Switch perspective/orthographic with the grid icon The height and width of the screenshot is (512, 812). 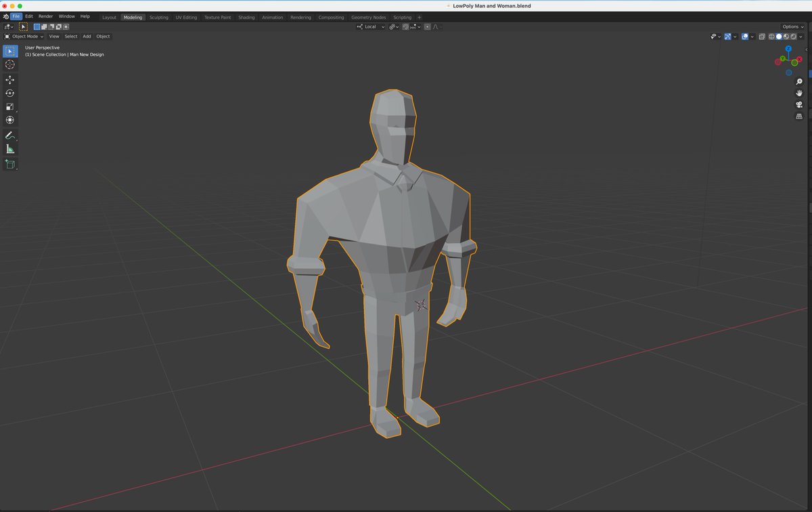click(799, 116)
